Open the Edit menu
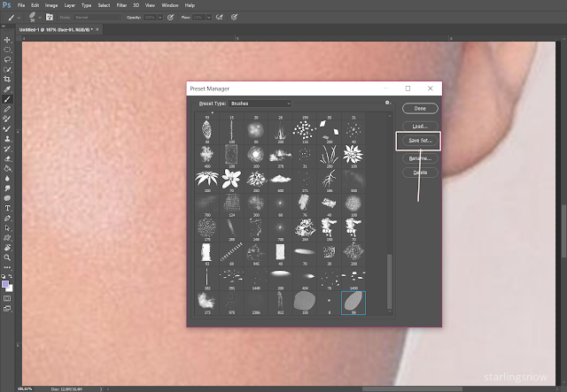The width and height of the screenshot is (567, 392). pyautogui.click(x=35, y=5)
